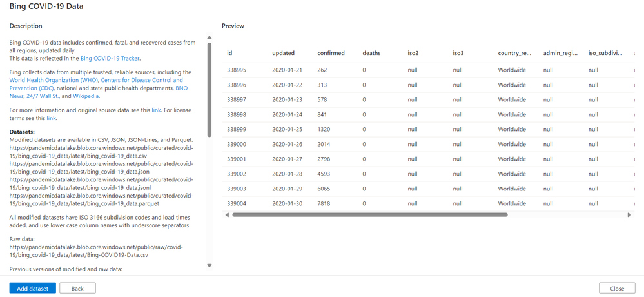Click the id cell 339000
The height and width of the screenshot is (297, 644).
(237, 144)
